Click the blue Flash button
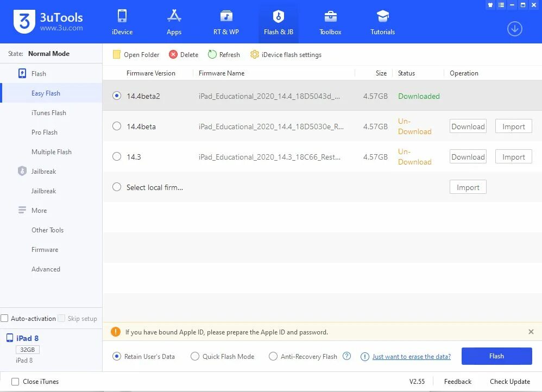 pos(497,356)
